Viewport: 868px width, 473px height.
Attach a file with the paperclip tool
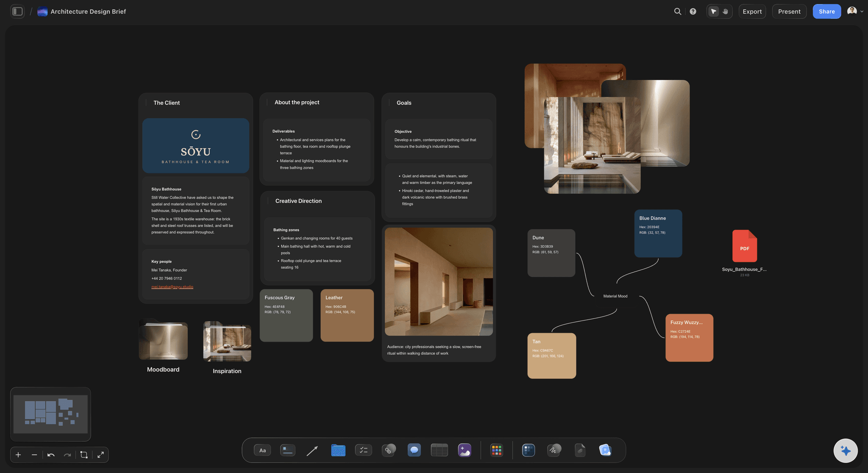pyautogui.click(x=580, y=450)
